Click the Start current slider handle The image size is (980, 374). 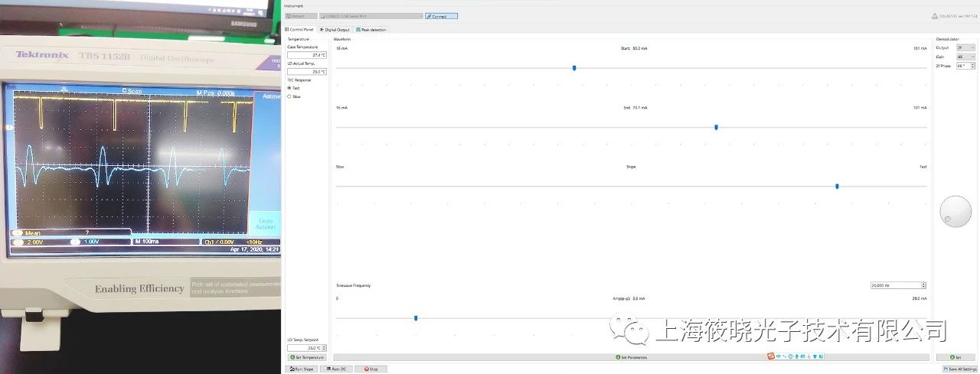tap(574, 68)
